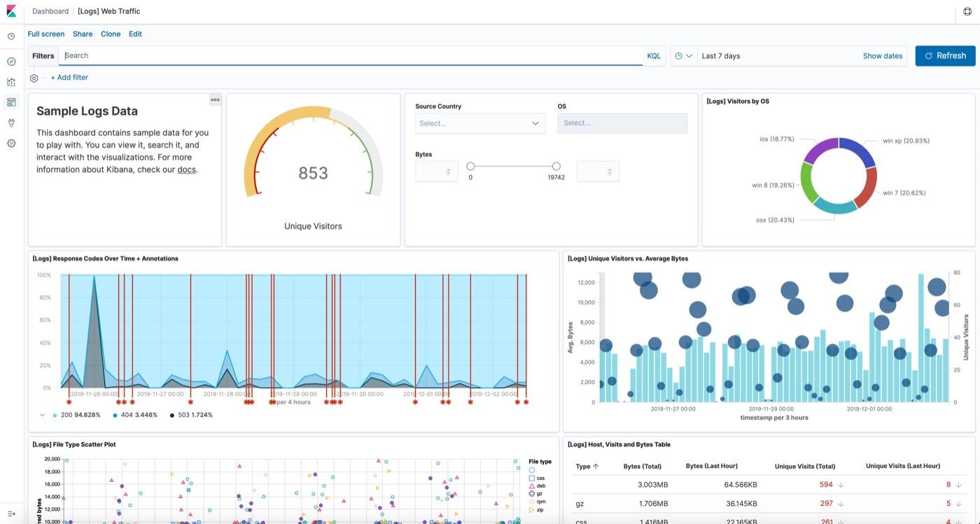Click the Refresh button
This screenshot has height=524, width=980.
(x=945, y=55)
